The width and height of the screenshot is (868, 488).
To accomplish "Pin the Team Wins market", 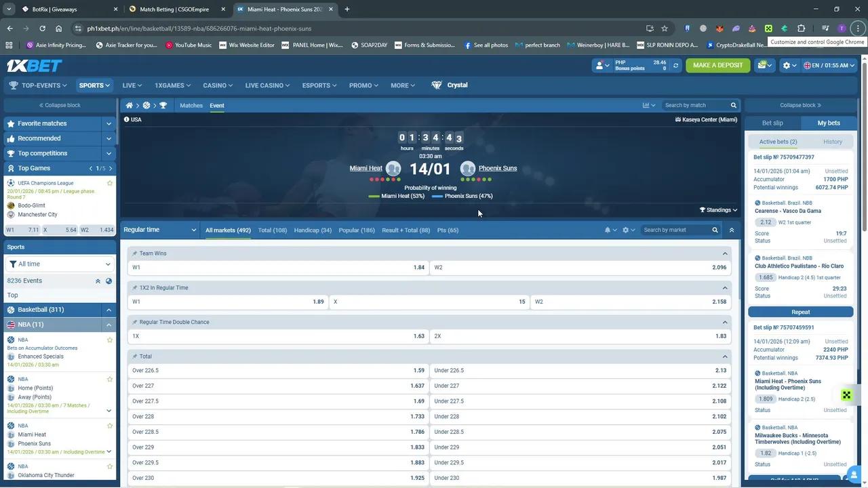I will point(134,253).
